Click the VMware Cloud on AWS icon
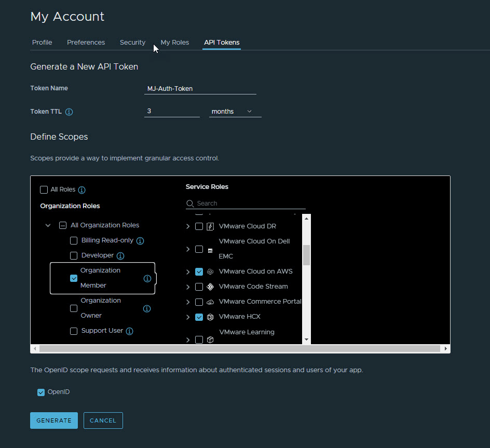 pyautogui.click(x=210, y=271)
